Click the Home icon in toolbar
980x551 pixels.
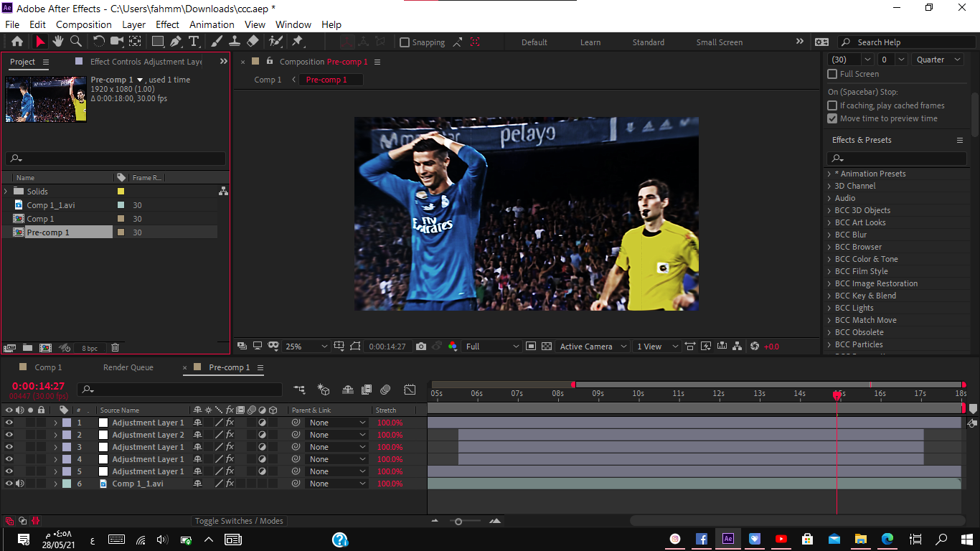(x=17, y=42)
